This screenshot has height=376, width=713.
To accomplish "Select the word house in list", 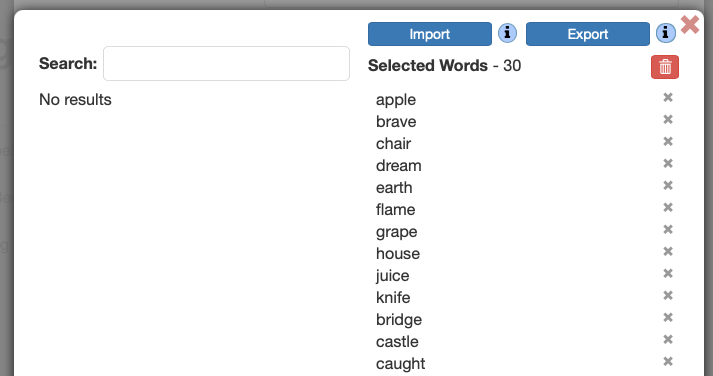I will tap(397, 254).
